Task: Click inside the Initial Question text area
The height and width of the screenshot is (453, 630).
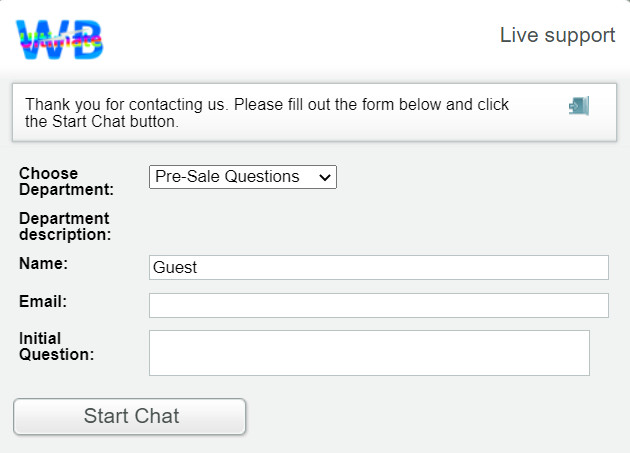Action: pos(369,353)
